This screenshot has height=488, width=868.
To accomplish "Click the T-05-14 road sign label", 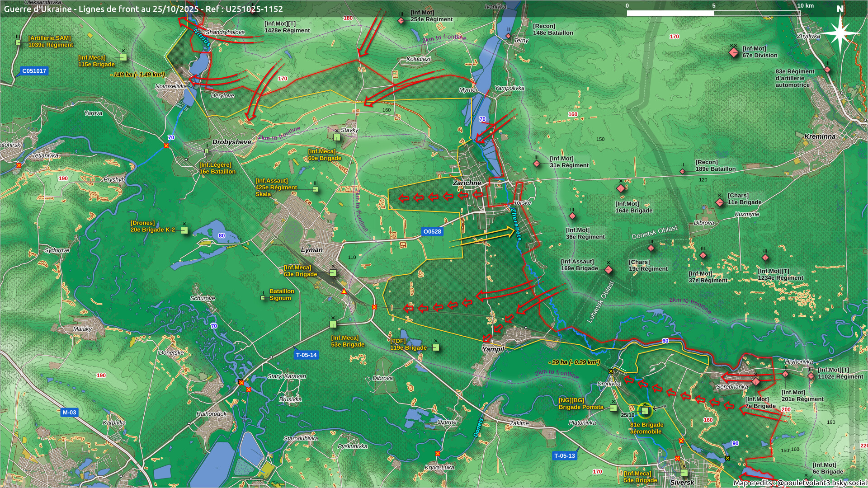I will coord(306,355).
